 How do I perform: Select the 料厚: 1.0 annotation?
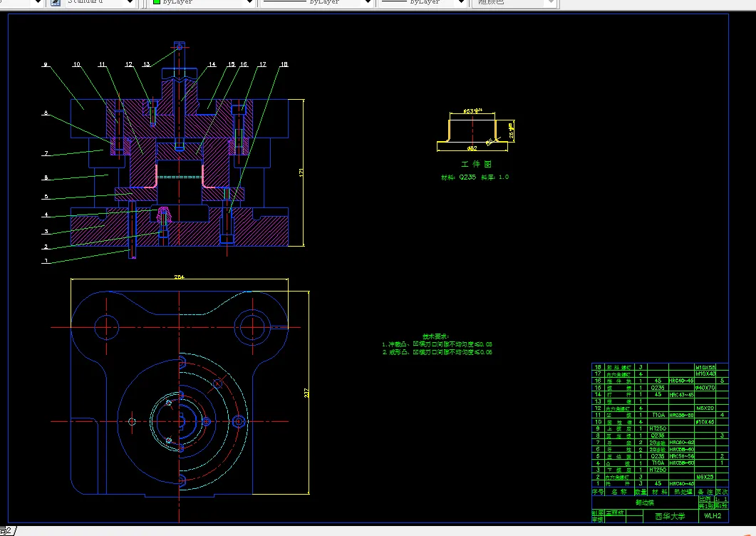coord(494,177)
